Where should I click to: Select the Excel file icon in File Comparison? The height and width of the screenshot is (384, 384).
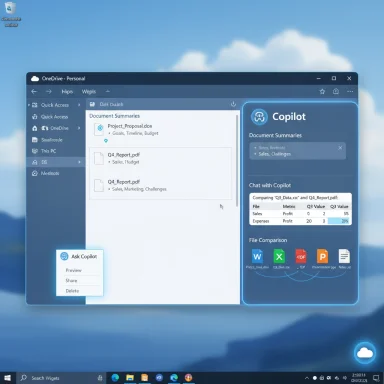(279, 257)
